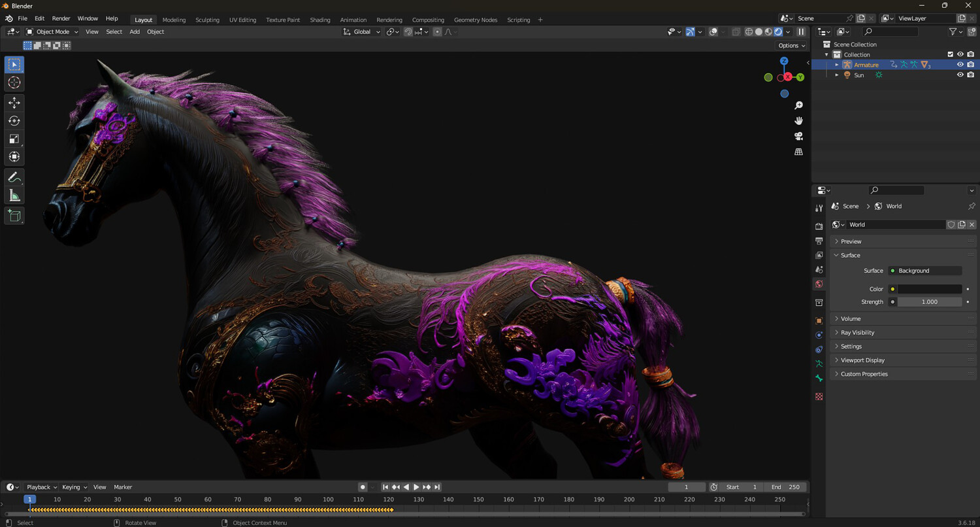Switch to the Geometry Nodes workspace tab
This screenshot has width=980, height=527.
pos(476,20)
